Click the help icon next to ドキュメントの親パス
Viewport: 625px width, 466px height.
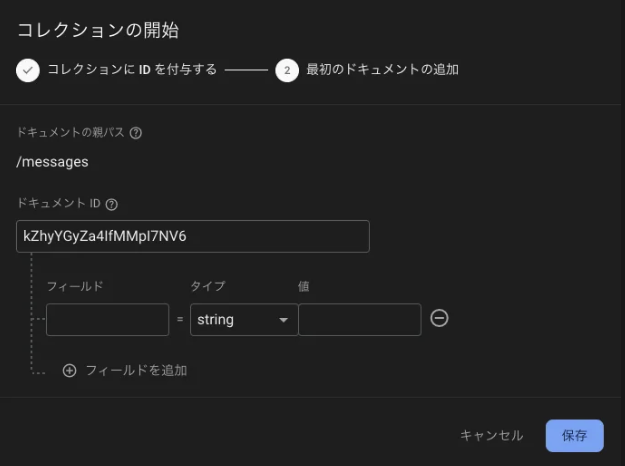pyautogui.click(x=136, y=133)
